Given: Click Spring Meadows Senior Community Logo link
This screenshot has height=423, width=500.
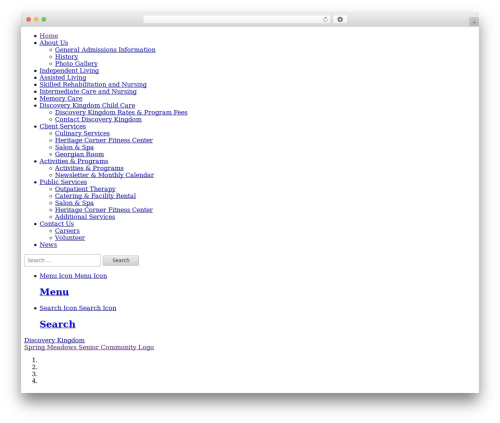Looking at the screenshot, I should pyautogui.click(x=89, y=347).
